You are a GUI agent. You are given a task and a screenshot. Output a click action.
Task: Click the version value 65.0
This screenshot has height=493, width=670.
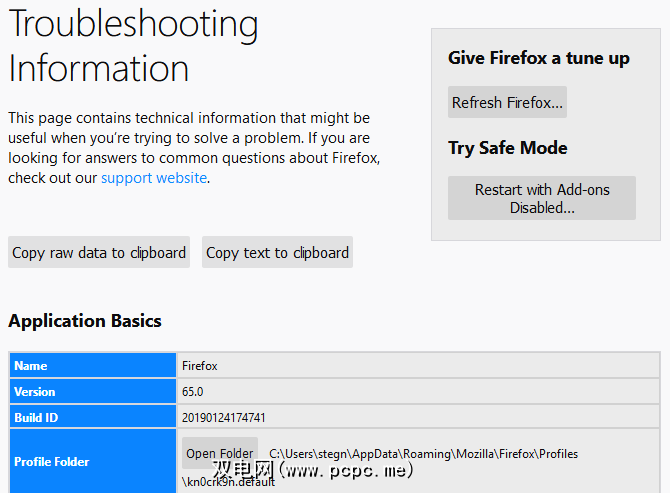pyautogui.click(x=192, y=392)
